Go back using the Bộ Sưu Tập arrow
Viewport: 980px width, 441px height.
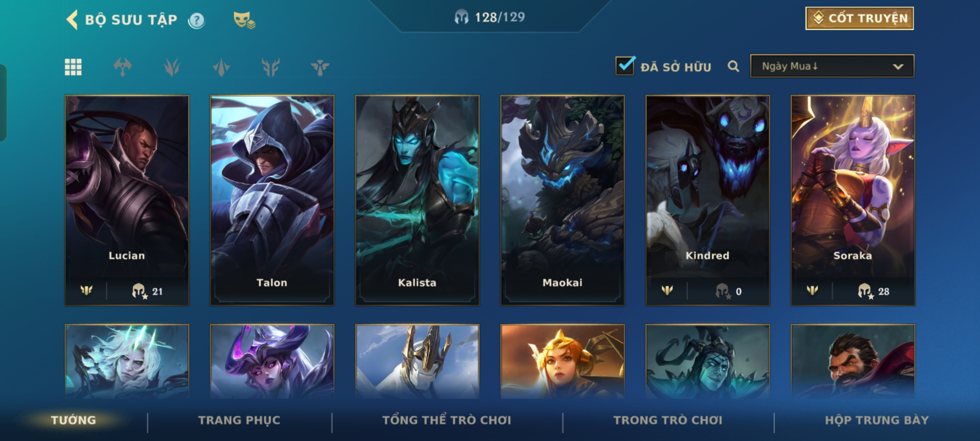(x=72, y=20)
